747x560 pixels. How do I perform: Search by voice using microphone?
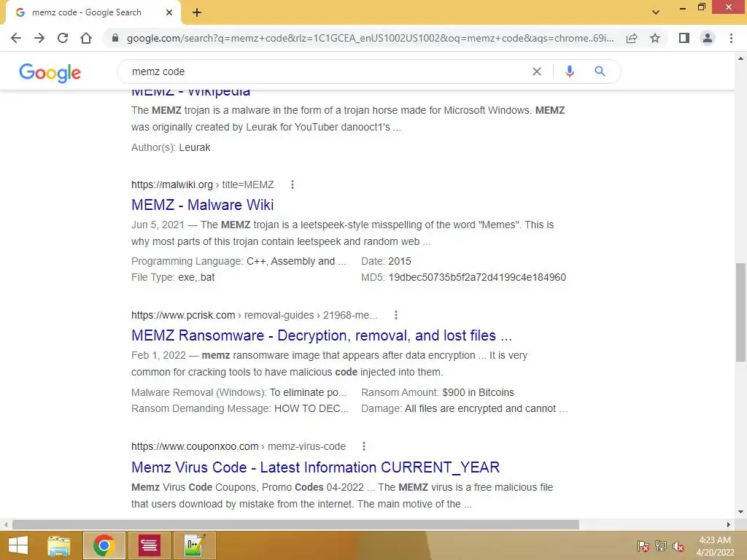[569, 71]
